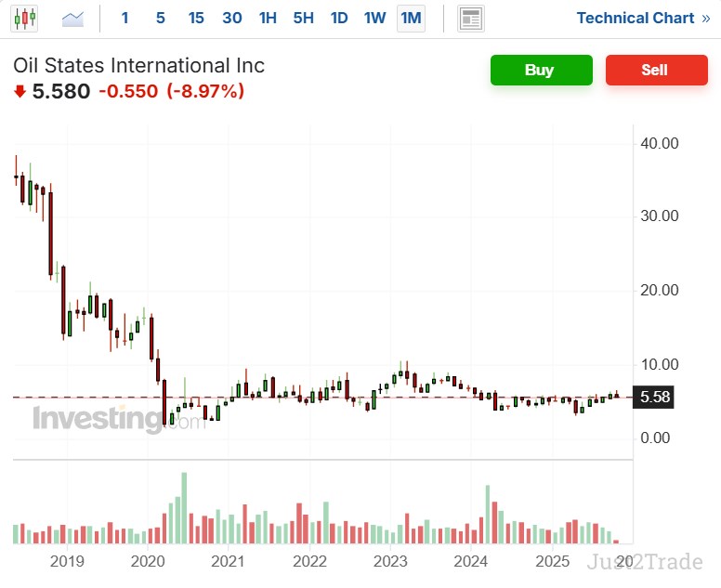Click the Oil States International Inc title
The width and height of the screenshot is (721, 588).
tap(139, 65)
